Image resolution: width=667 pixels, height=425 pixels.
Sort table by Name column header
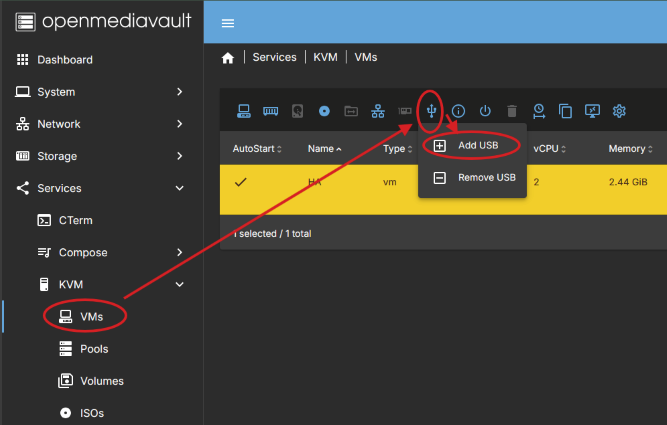pyautogui.click(x=320, y=149)
